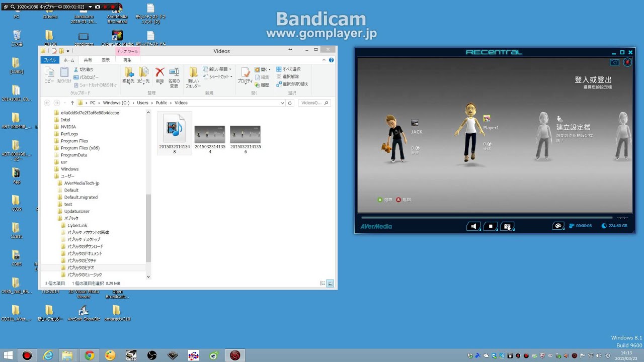This screenshot has width=644, height=362.
Task: Collapse the Explorer ribbon with chevron
Action: point(325,60)
